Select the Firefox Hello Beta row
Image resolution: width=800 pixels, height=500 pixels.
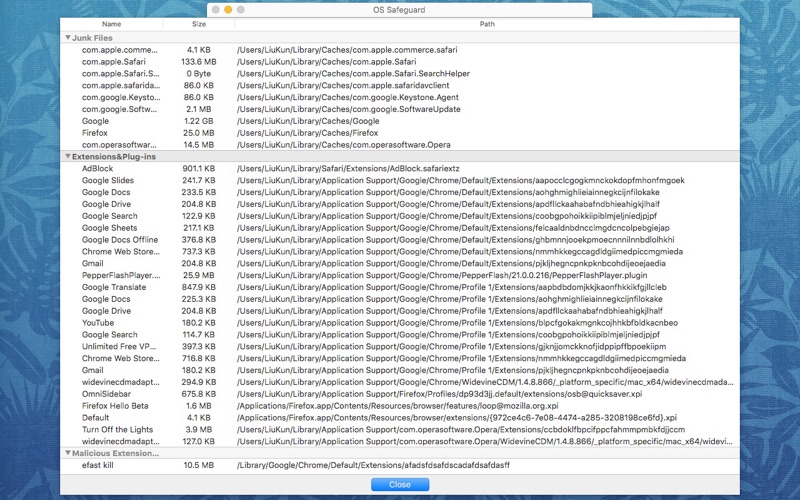tap(399, 406)
